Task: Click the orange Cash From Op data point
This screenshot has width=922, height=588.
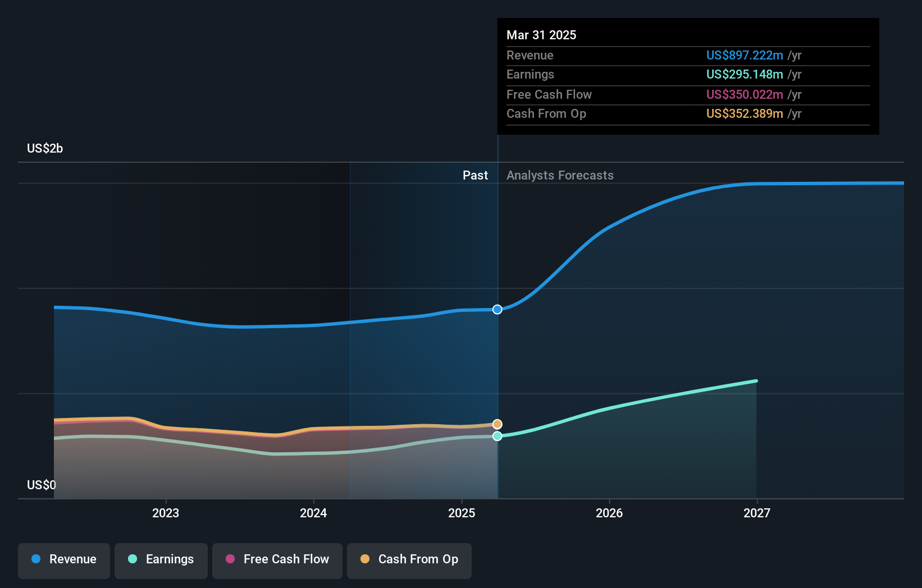Action: click(497, 424)
